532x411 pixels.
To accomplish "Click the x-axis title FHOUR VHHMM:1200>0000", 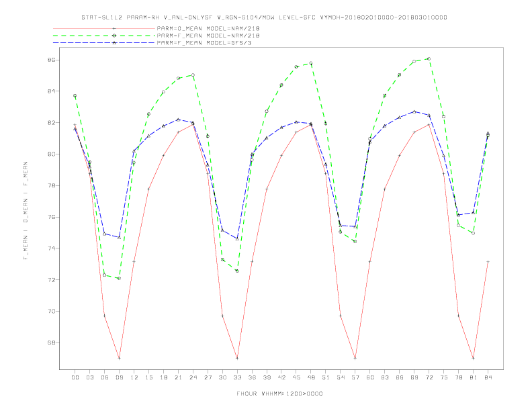I will coord(279,394).
